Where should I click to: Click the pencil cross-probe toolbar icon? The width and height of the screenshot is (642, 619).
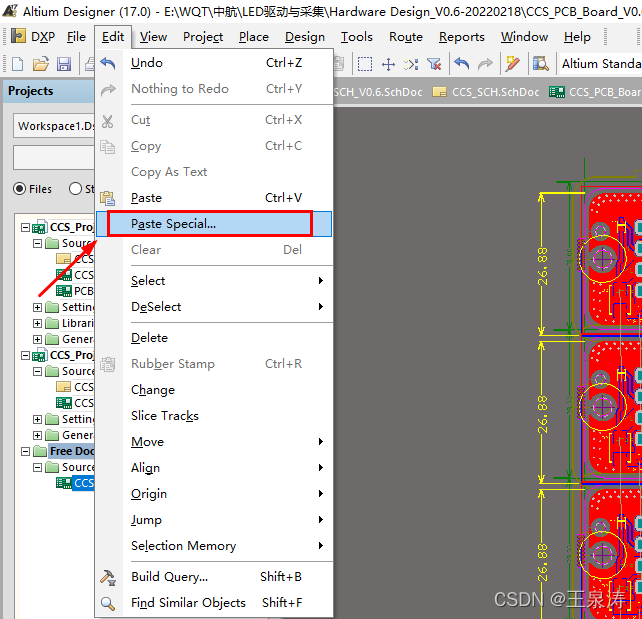point(512,64)
